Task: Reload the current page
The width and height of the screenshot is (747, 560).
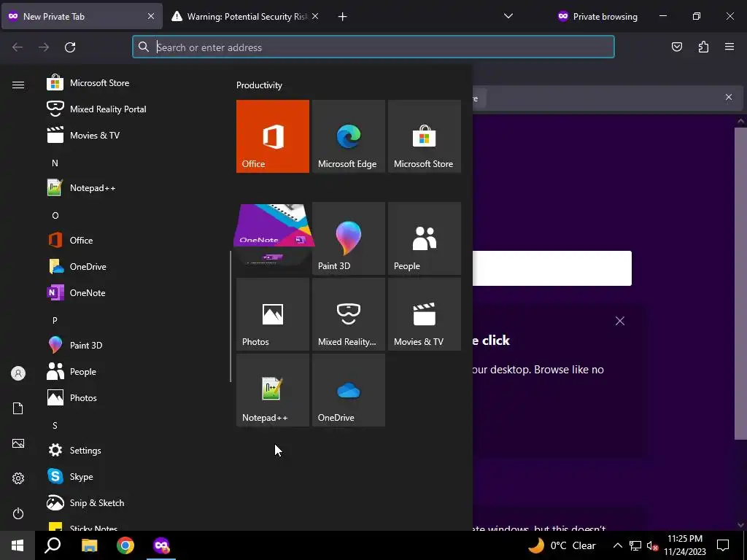Action: pos(70,47)
